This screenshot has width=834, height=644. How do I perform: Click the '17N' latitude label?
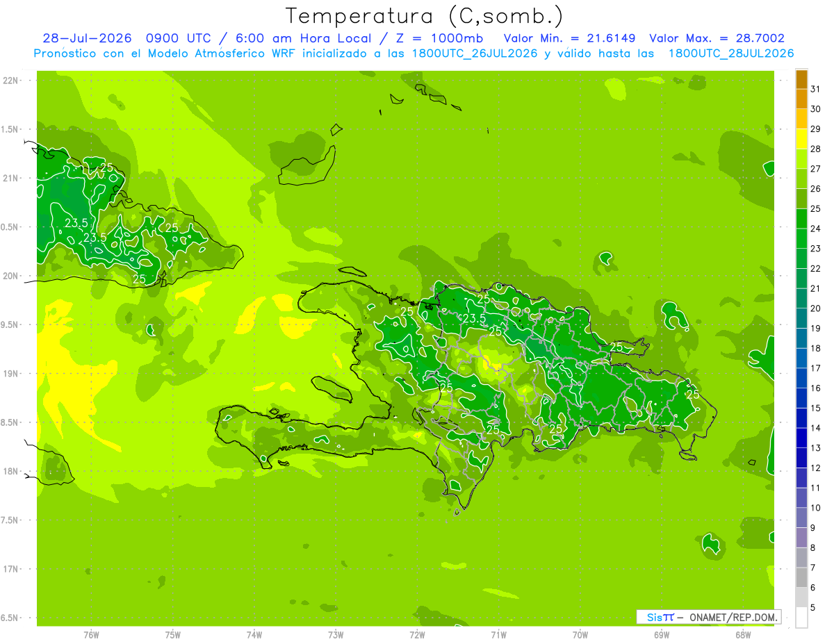click(12, 570)
